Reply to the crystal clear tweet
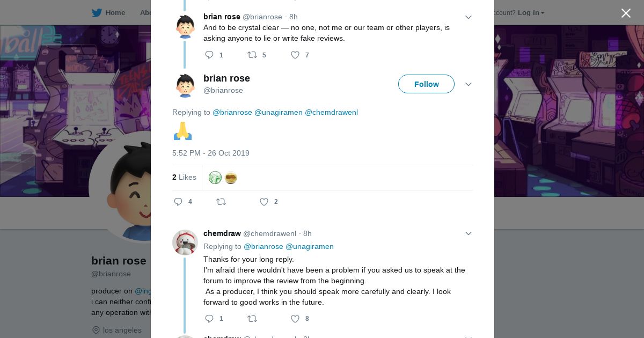 coord(210,55)
